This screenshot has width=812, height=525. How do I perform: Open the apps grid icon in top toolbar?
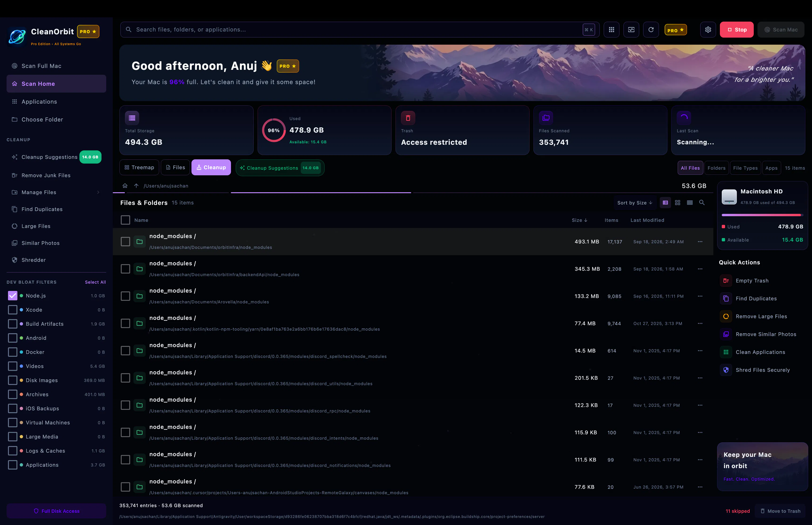(611, 30)
